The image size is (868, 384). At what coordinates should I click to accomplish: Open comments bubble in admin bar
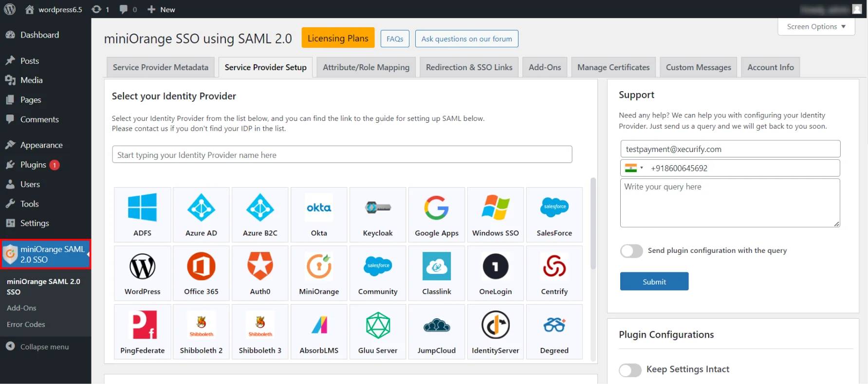(x=129, y=9)
